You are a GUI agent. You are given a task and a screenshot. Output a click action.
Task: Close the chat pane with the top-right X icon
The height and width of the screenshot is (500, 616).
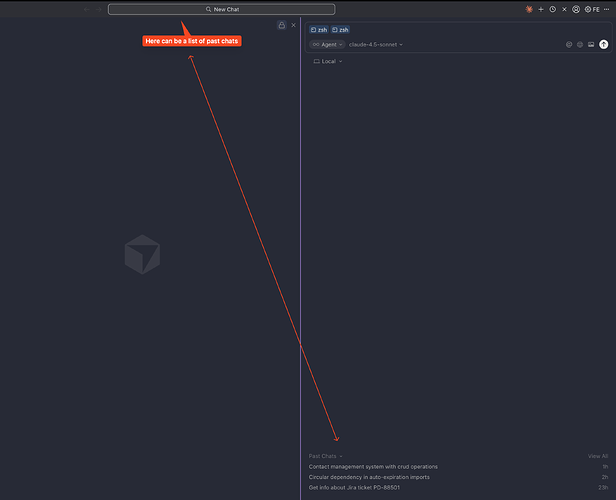tap(564, 9)
